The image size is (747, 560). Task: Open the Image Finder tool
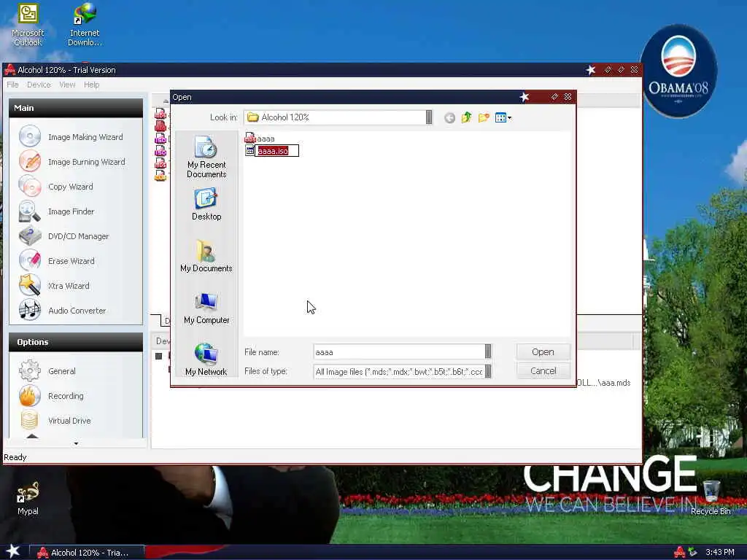57,211
